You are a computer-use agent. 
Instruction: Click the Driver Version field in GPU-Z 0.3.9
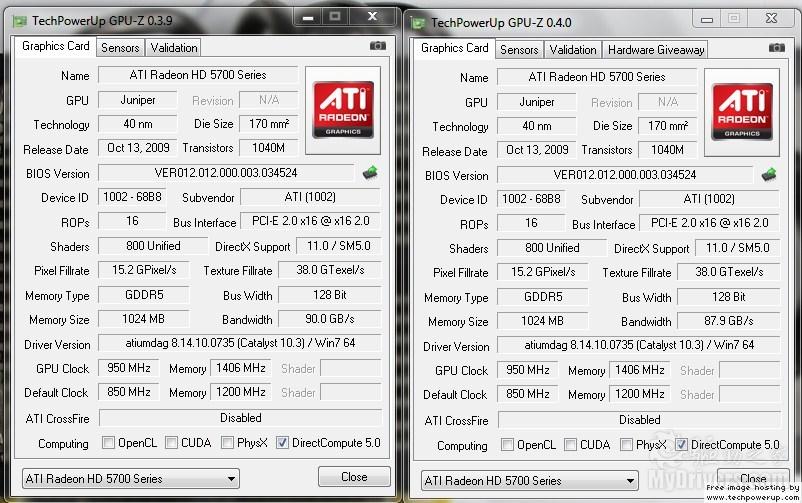(x=240, y=343)
